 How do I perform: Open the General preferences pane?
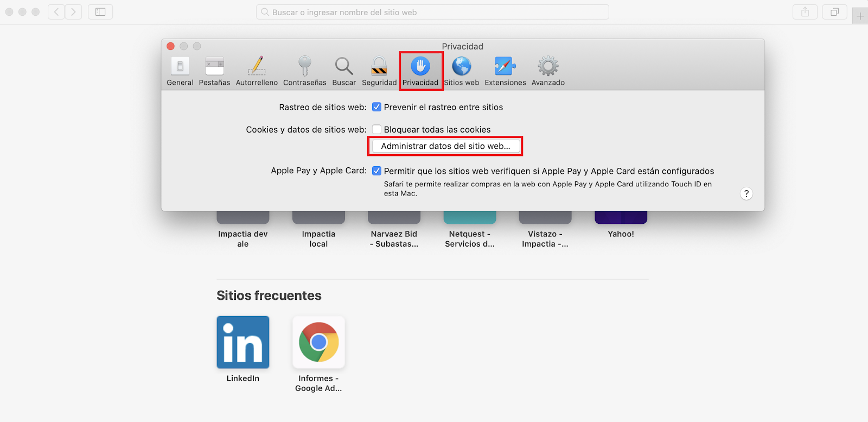[180, 71]
